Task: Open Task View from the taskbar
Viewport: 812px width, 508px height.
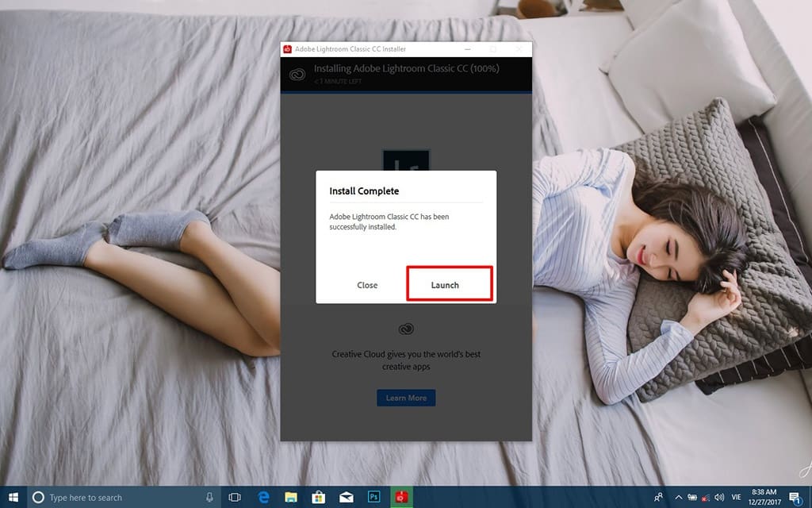Action: [x=235, y=497]
